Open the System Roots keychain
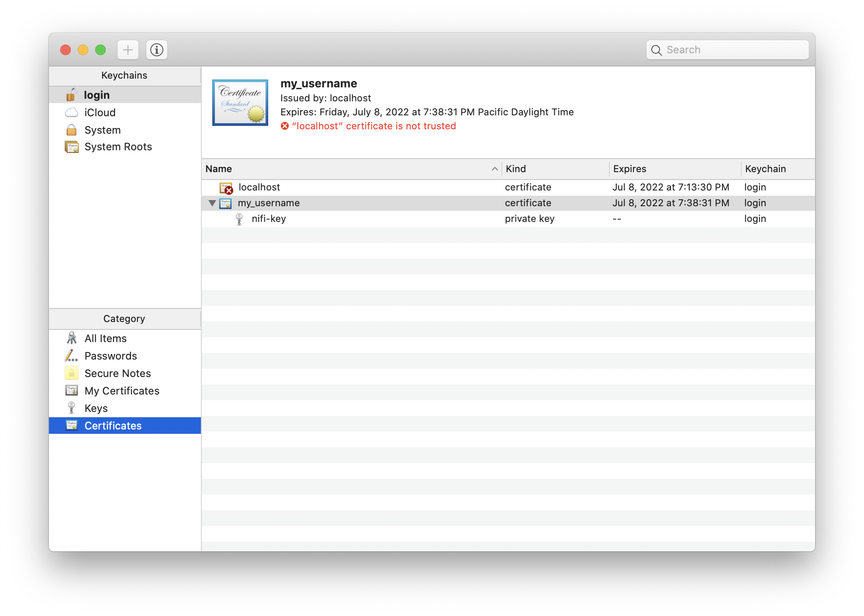864x616 pixels. 118,147
